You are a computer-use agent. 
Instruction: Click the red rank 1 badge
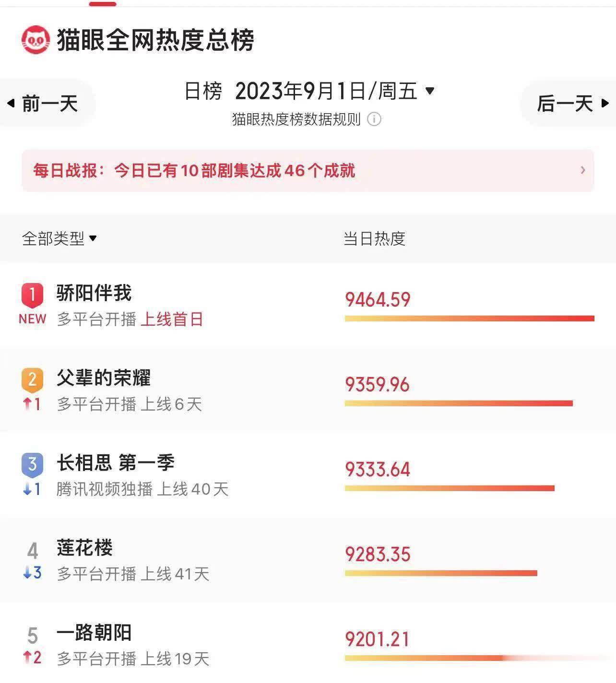(x=32, y=294)
